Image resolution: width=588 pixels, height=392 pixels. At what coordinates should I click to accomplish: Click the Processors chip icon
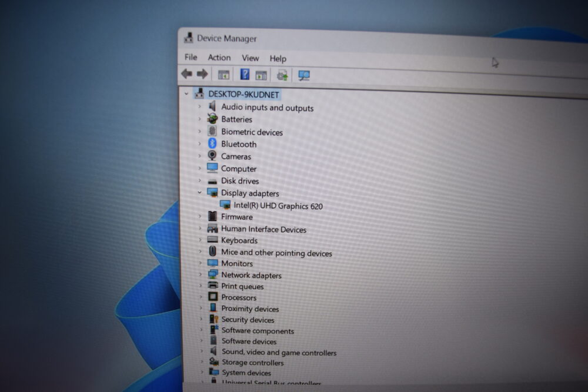click(x=213, y=296)
